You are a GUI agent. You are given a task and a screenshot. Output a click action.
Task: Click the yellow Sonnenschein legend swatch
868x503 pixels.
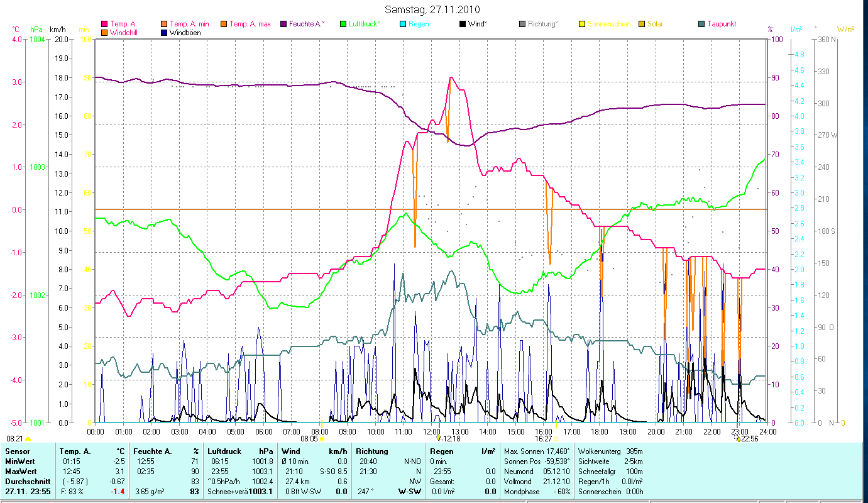[581, 24]
